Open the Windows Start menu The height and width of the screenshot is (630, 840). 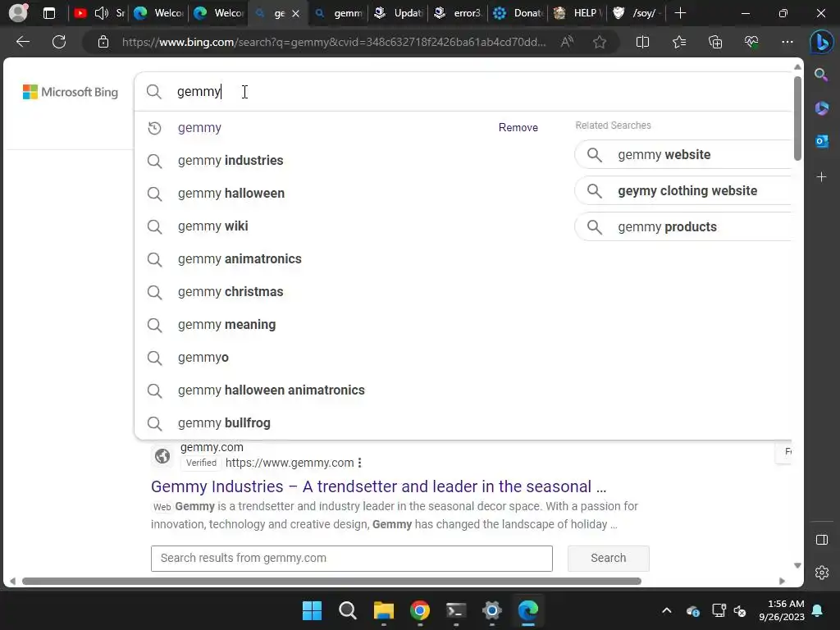click(312, 610)
